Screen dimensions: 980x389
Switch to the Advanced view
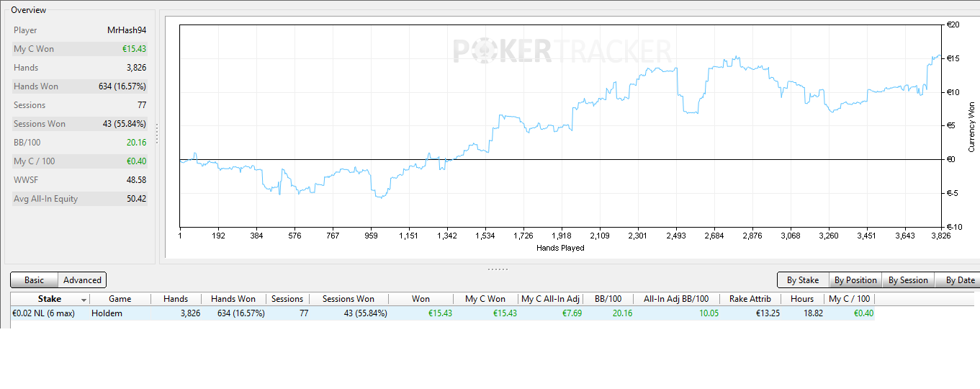[82, 280]
